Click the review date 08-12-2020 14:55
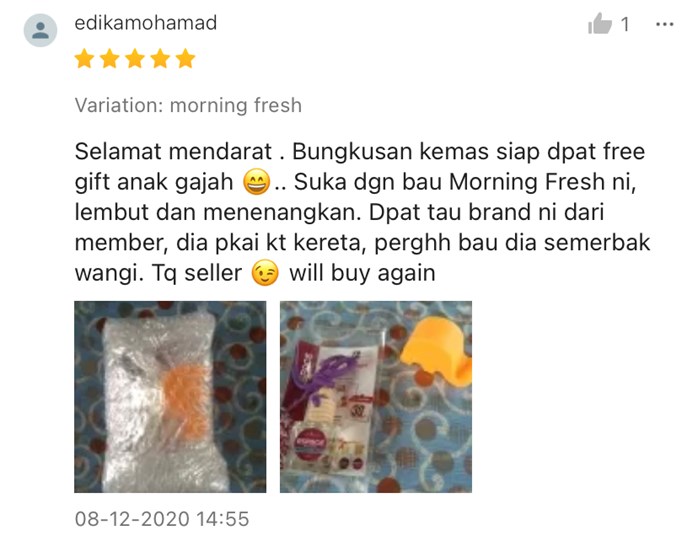Image resolution: width=698 pixels, height=536 pixels. point(162,519)
